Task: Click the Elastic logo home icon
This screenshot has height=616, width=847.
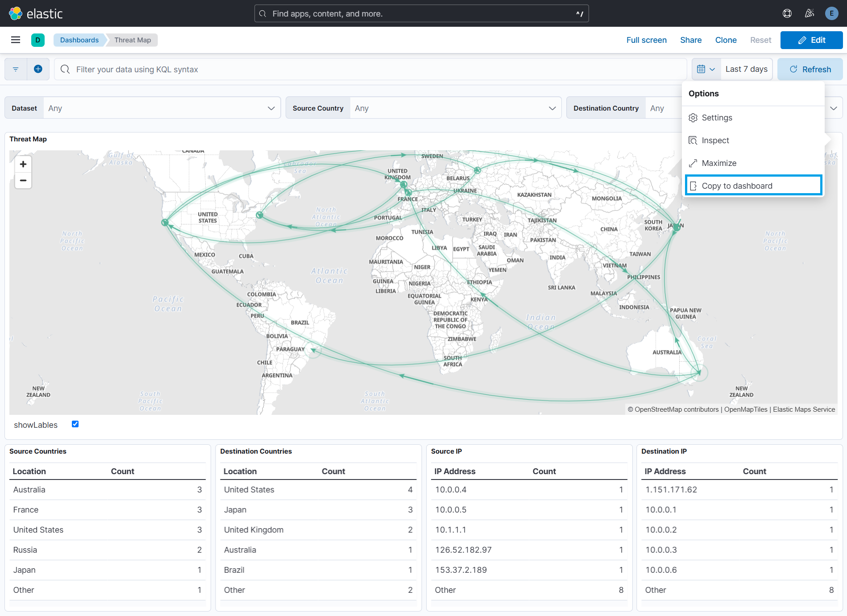Action: (16, 13)
